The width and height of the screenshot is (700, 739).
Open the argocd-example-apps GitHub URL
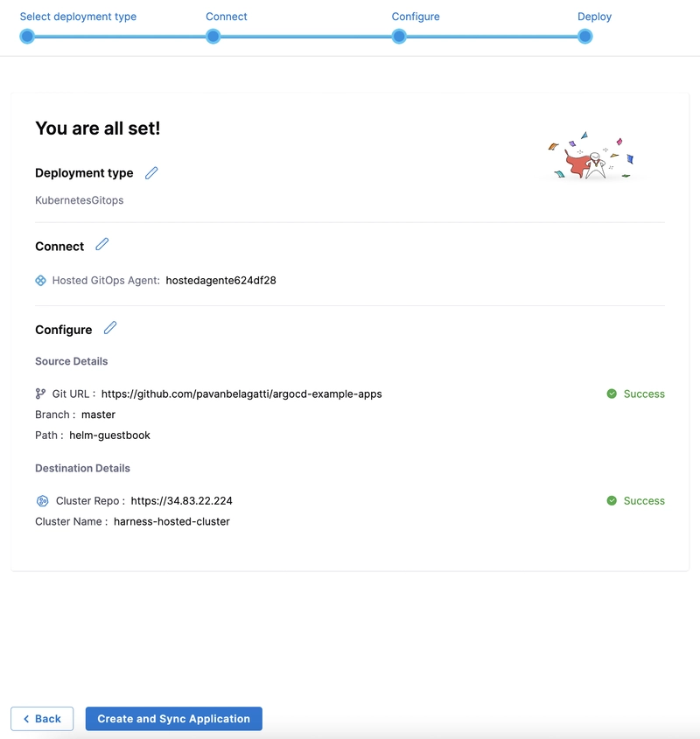pyautogui.click(x=241, y=394)
